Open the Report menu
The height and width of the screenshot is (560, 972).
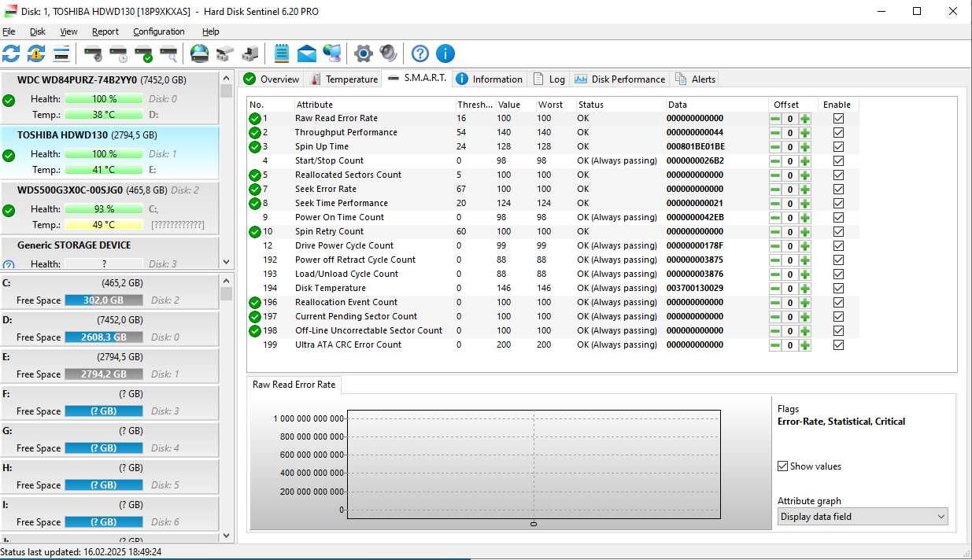105,31
